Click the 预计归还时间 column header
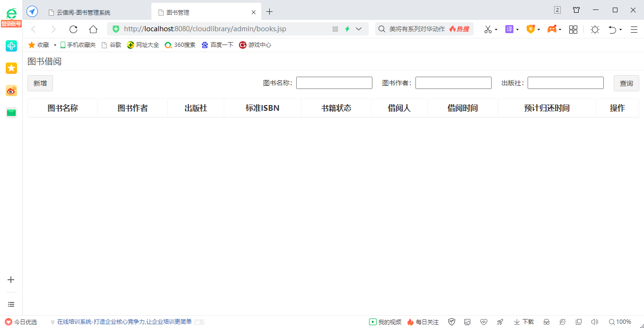Viewport: 644px width, 328px height. pos(547,108)
